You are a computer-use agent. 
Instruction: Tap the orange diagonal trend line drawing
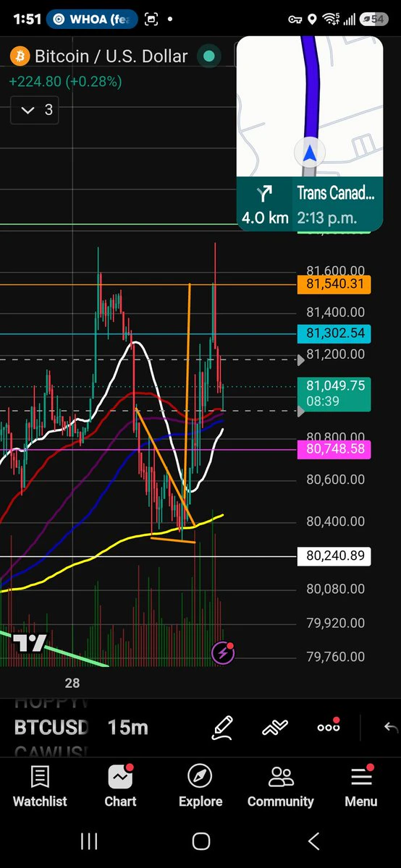(x=166, y=468)
